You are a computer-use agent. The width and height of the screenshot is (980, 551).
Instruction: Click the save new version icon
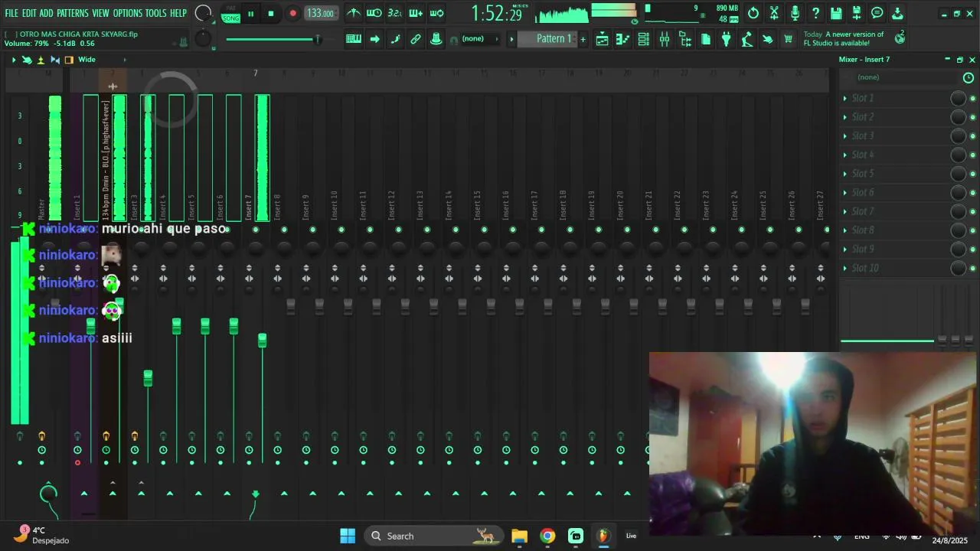(x=857, y=13)
